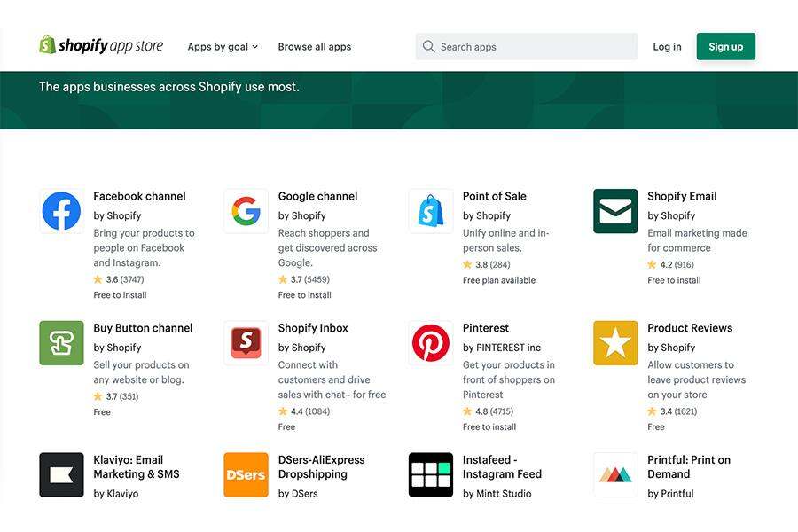The image size is (798, 532).
Task: Open the DSers orange app icon
Action: (x=246, y=474)
